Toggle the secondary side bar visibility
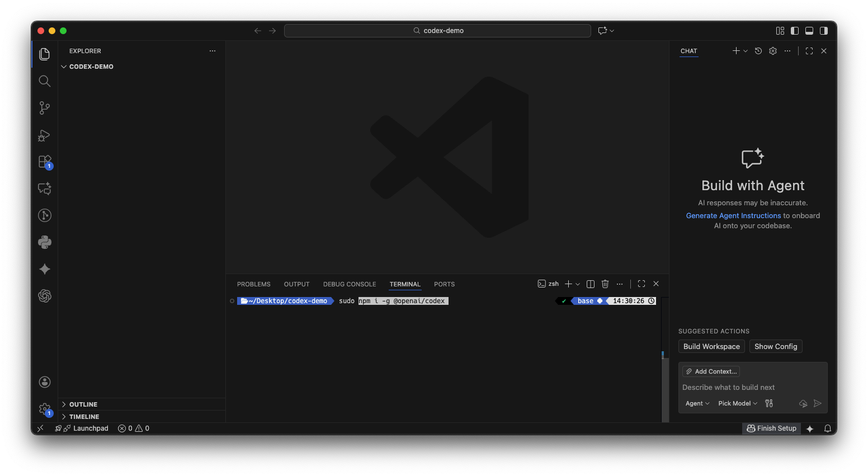The width and height of the screenshot is (868, 476). 824,31
